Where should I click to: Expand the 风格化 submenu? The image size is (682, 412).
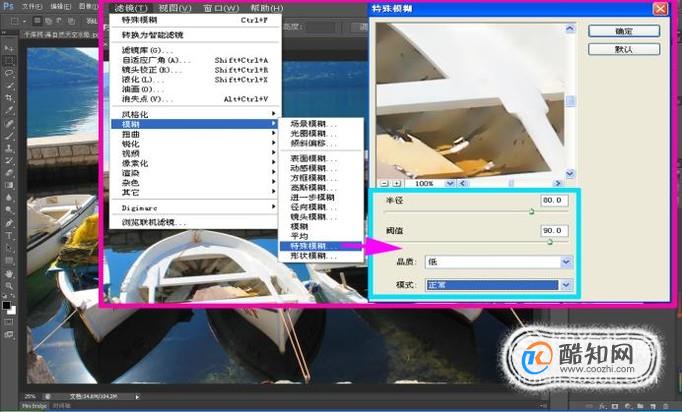(x=195, y=114)
